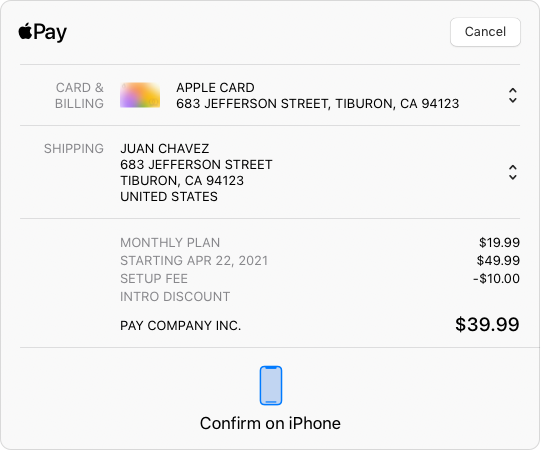Click the JUAN CHAVEZ shipping name
The width and height of the screenshot is (541, 450).
click(165, 149)
